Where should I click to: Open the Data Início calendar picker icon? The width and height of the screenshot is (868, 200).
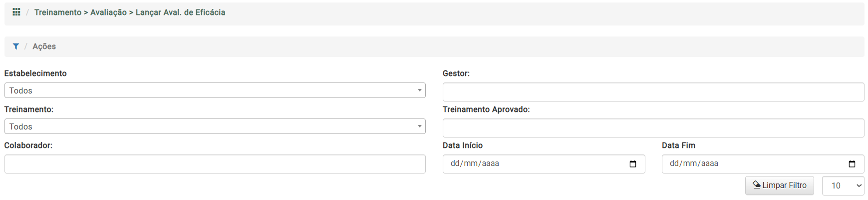click(633, 164)
